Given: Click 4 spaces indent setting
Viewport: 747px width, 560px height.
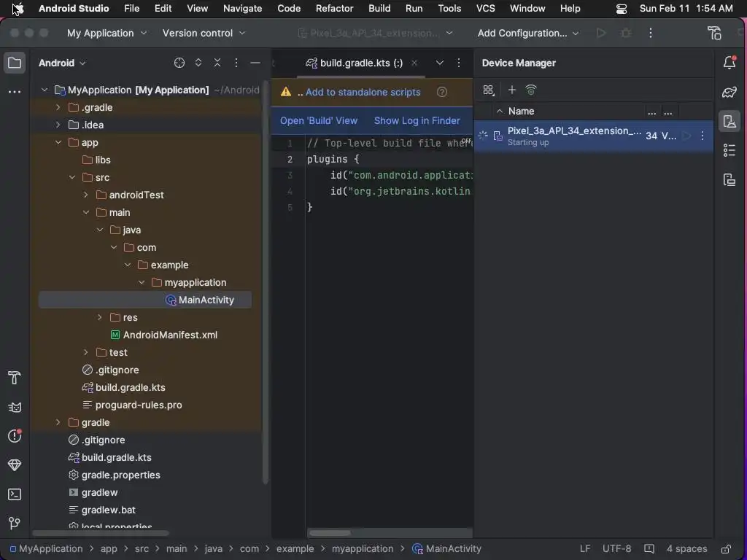Looking at the screenshot, I should click(686, 548).
